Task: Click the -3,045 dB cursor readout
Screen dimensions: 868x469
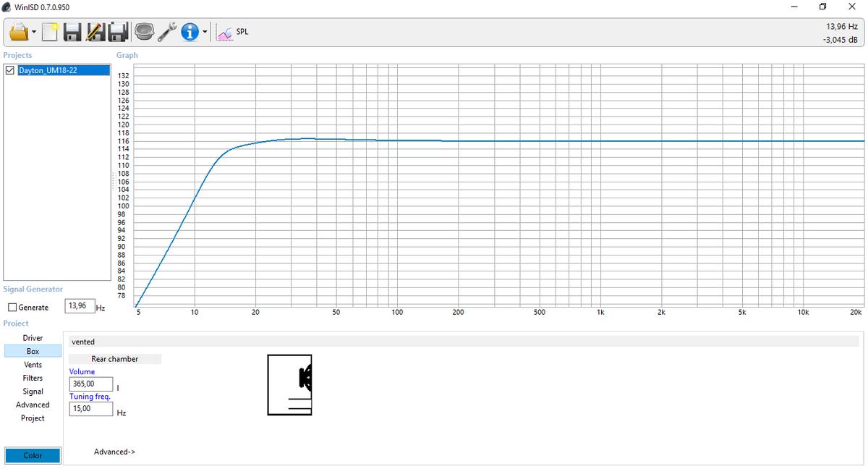Action: [x=841, y=40]
